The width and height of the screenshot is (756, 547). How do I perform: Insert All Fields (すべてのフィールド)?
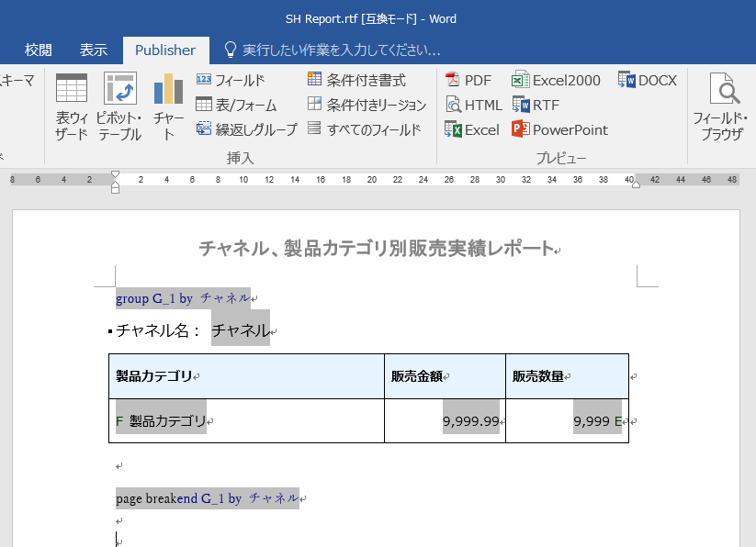click(x=364, y=129)
